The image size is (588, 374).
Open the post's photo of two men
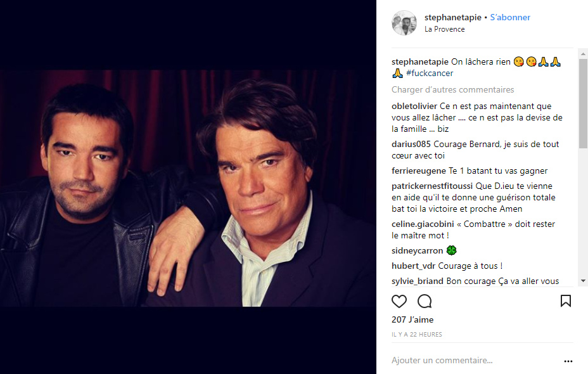188,188
